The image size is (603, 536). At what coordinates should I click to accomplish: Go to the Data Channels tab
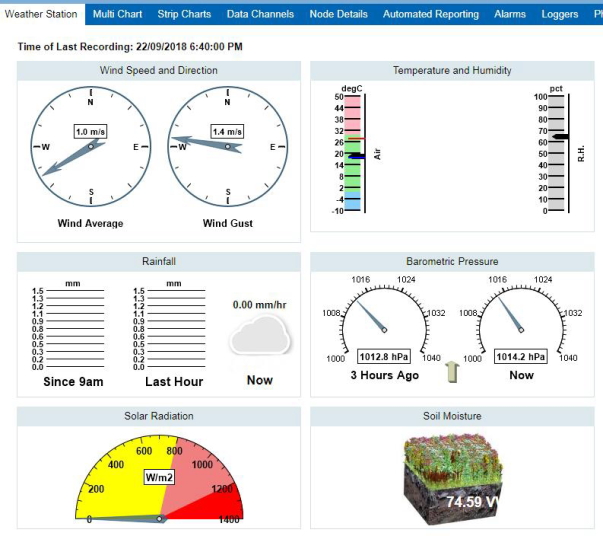pos(260,14)
